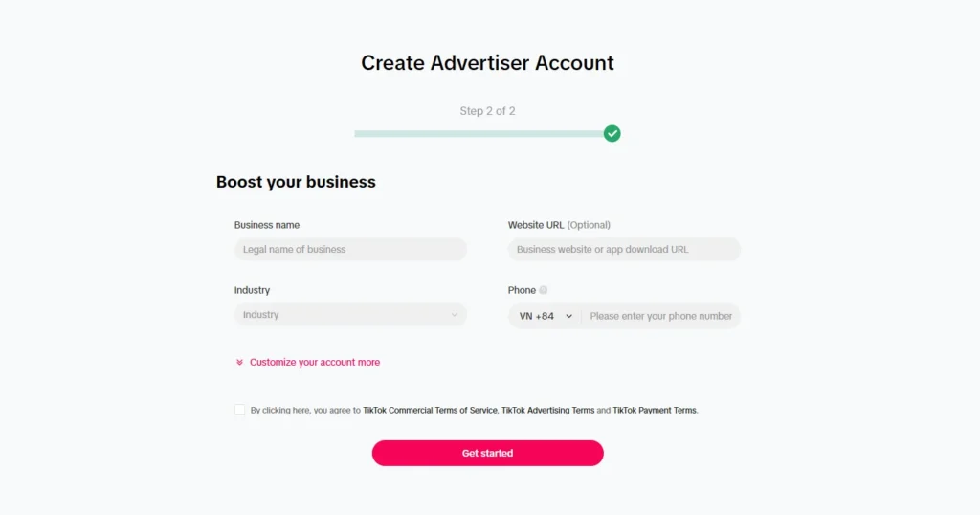
Task: Click the Business name label
Action: [267, 225]
